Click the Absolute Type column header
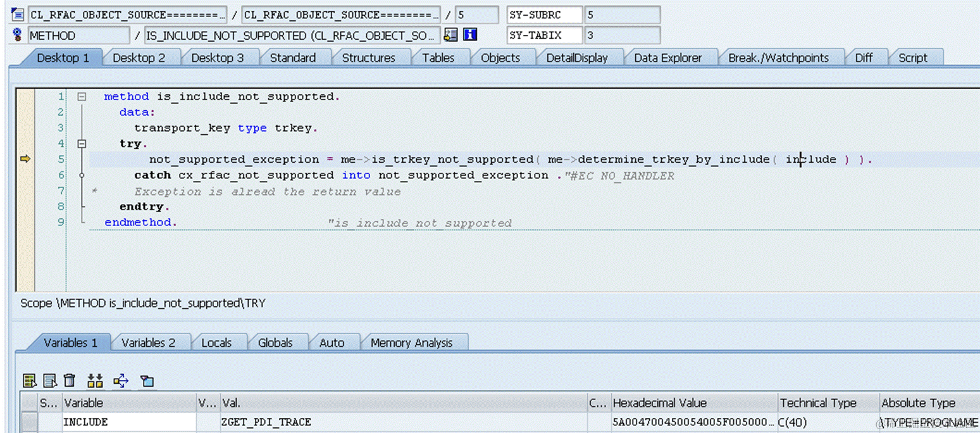Image resolution: width=980 pixels, height=433 pixels. 929,403
